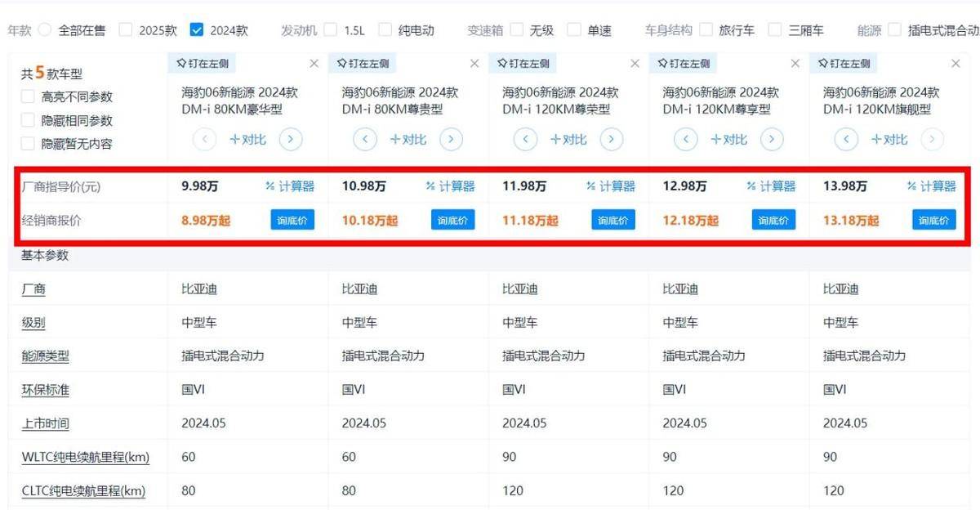Screen dimensions: 980x510
Task: Add 120KM尊荣型 to comparison via +对比
Action: [568, 140]
